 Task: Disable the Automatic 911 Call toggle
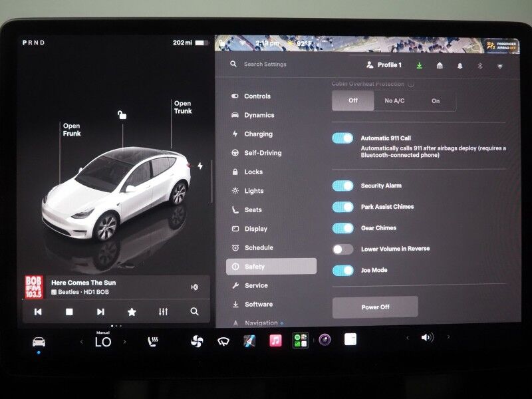(x=342, y=138)
